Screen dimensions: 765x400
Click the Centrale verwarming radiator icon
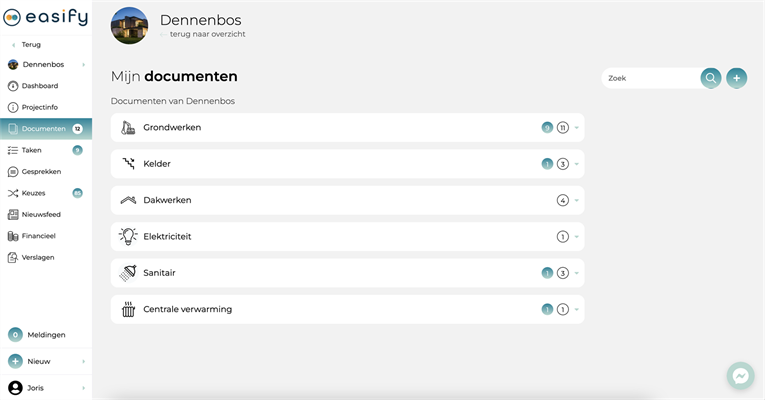(x=128, y=309)
